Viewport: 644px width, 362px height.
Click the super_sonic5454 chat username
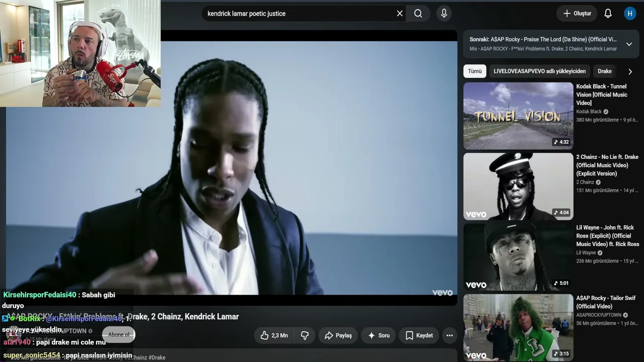click(x=32, y=355)
